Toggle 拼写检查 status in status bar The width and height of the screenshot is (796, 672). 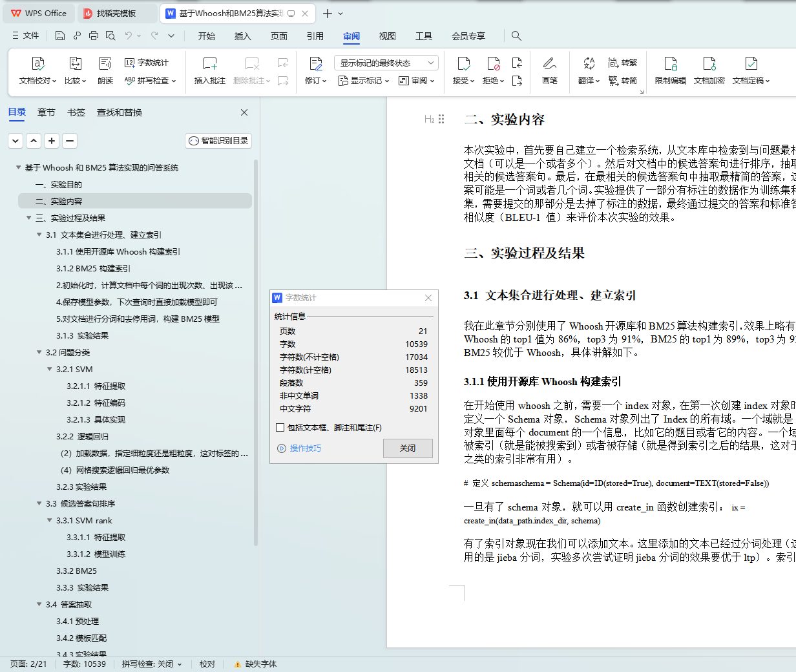tap(152, 664)
